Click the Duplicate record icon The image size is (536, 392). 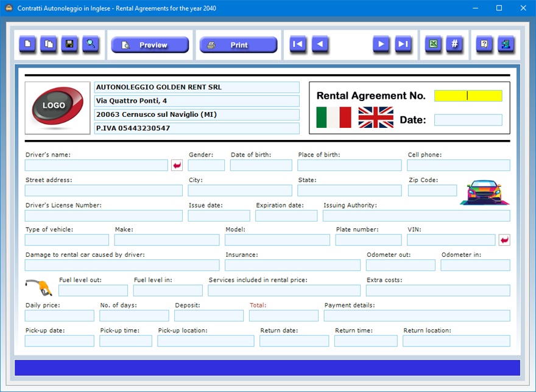48,44
